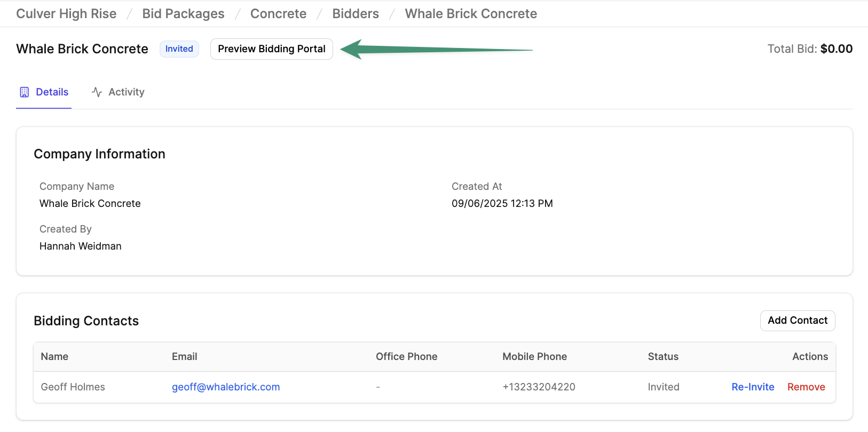The width and height of the screenshot is (868, 432).
Task: Click the Created By label
Action: (66, 229)
